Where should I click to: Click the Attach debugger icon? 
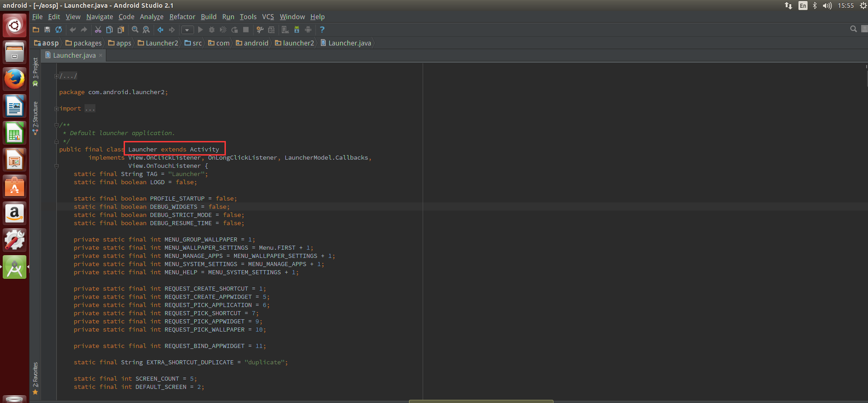point(234,30)
